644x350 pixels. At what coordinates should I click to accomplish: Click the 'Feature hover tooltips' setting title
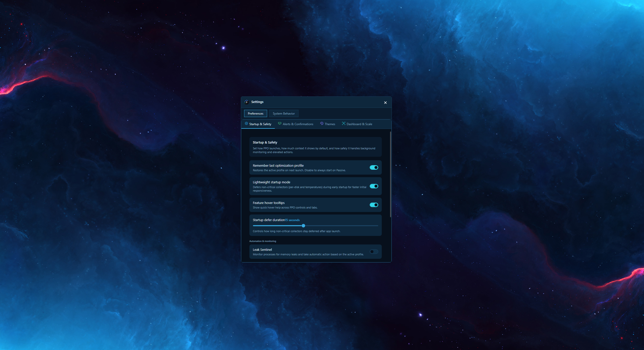point(269,203)
